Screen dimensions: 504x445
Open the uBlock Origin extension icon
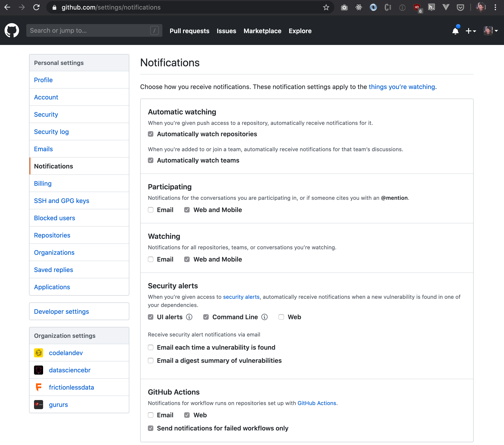coord(417,7)
